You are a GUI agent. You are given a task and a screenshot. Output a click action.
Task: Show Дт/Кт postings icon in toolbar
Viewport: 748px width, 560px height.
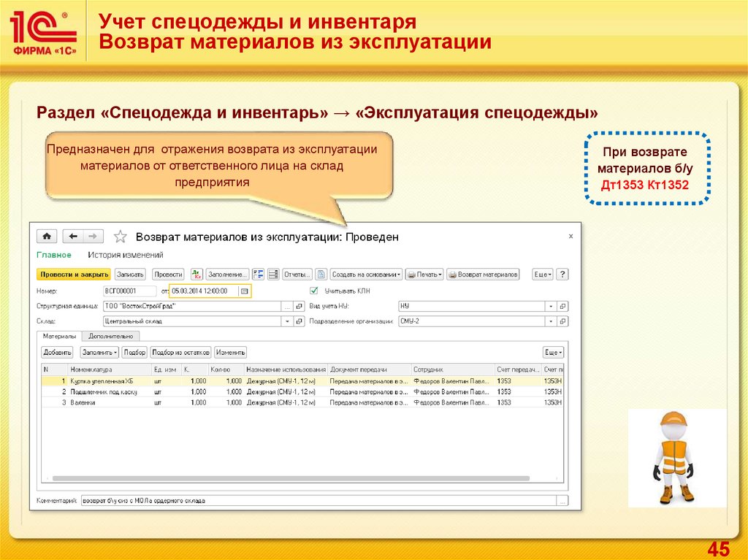coord(196,275)
